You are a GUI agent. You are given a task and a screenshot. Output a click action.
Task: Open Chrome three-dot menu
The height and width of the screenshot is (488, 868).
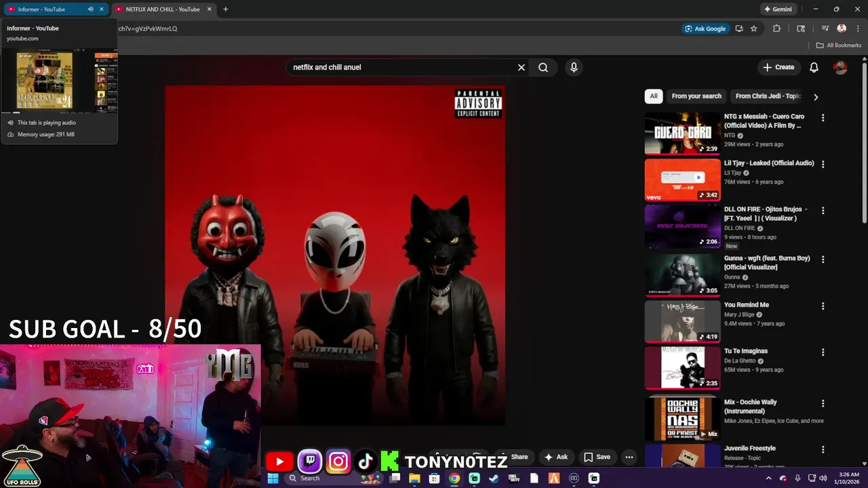coord(858,28)
